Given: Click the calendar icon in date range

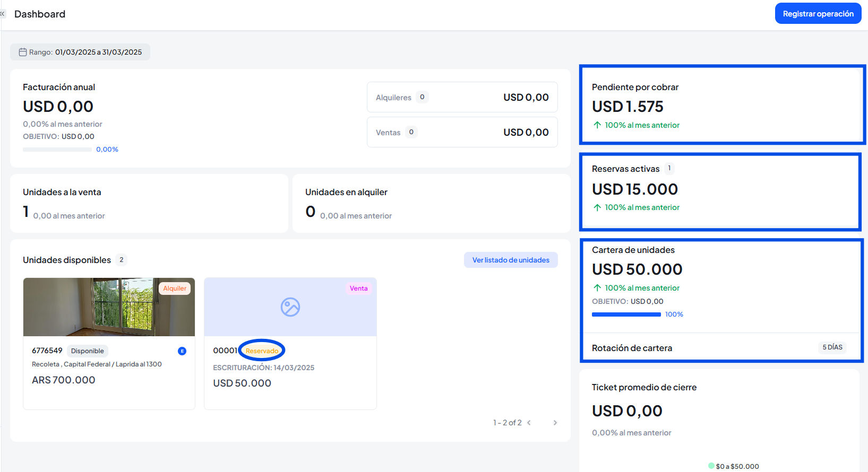Looking at the screenshot, I should coord(23,52).
